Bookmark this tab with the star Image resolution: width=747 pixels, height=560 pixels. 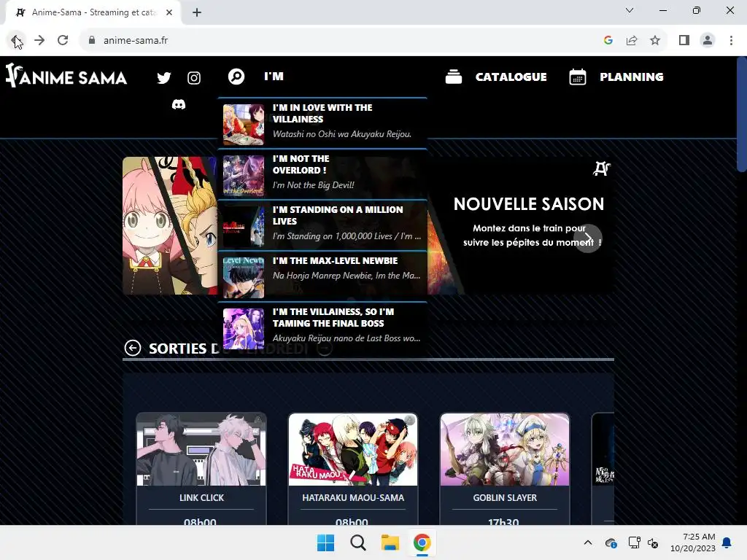coord(655,41)
